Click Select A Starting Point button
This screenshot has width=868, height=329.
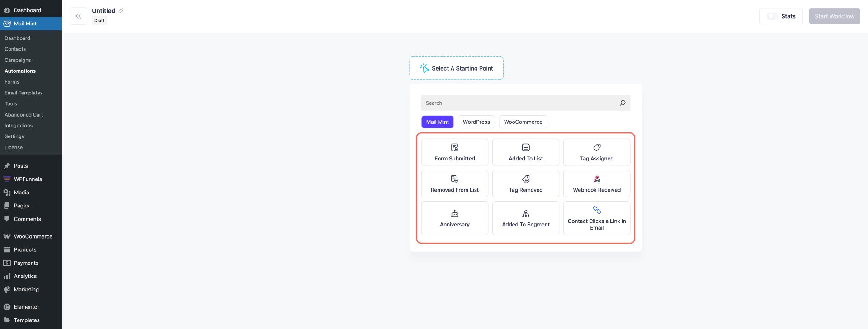pyautogui.click(x=456, y=68)
